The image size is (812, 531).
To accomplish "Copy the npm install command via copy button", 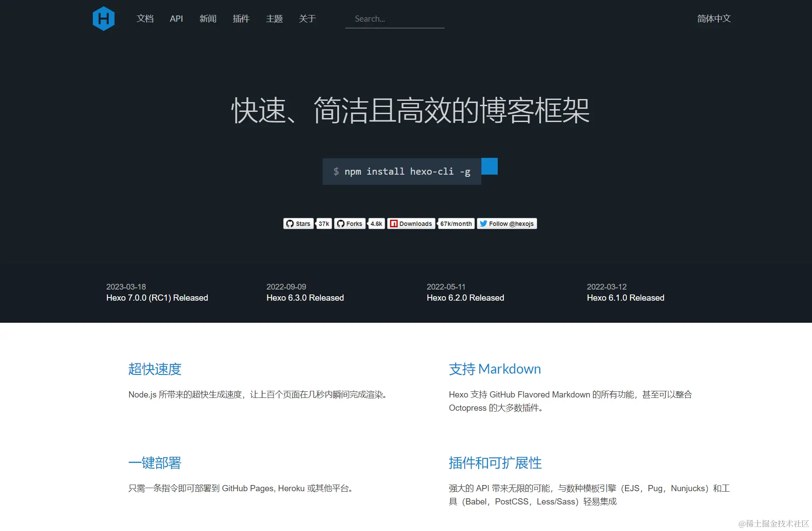I will [490, 166].
